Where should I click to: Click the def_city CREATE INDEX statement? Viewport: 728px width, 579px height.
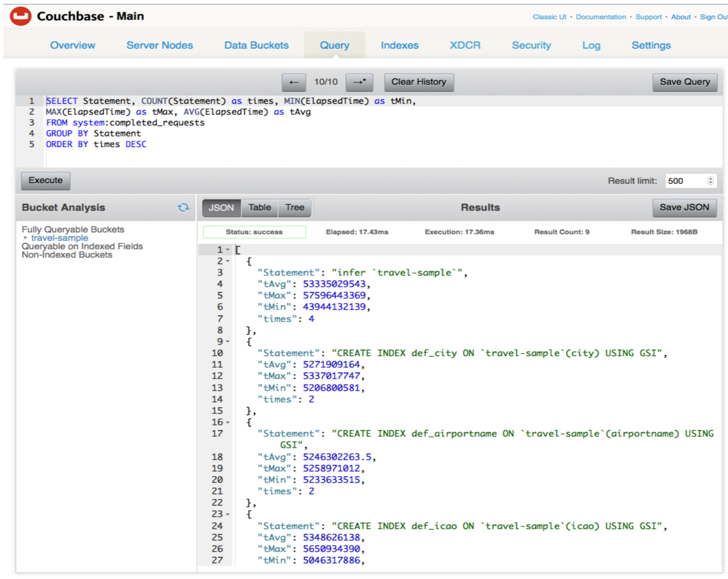pos(462,353)
